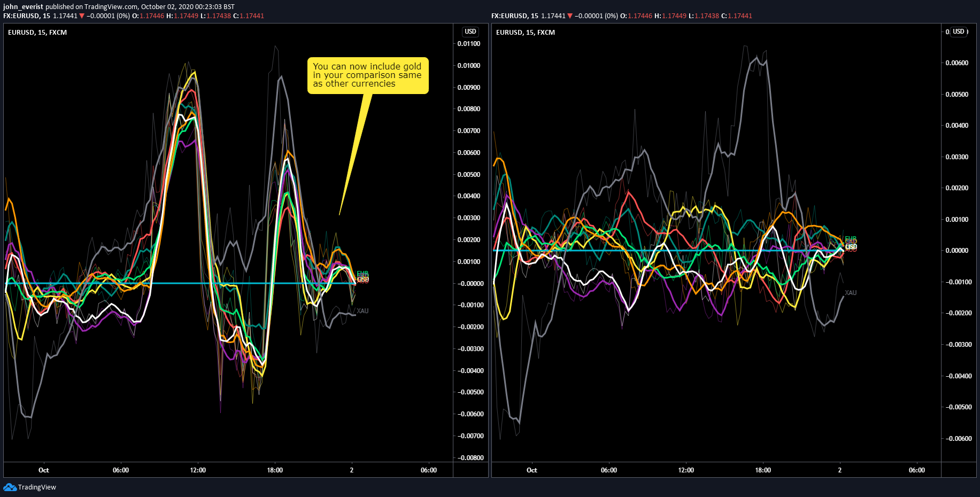Click the Oct label on right time axis
Screen dimensions: 980x497
pos(532,470)
